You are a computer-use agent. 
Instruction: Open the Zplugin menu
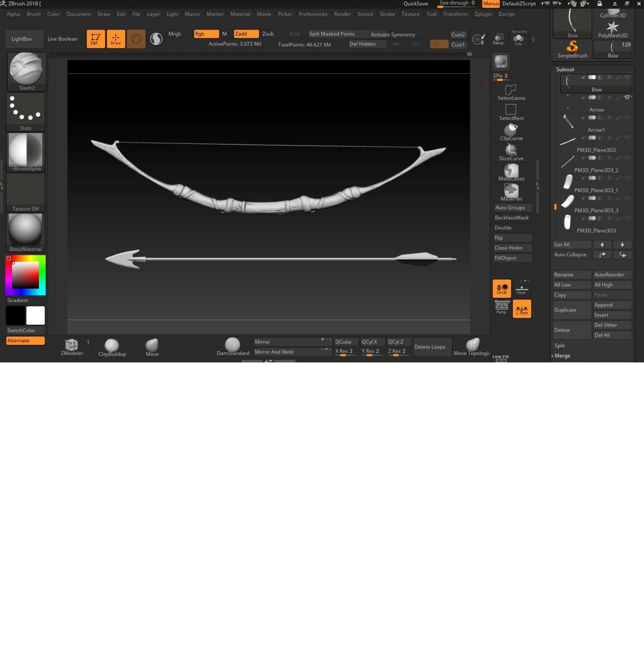click(x=483, y=14)
